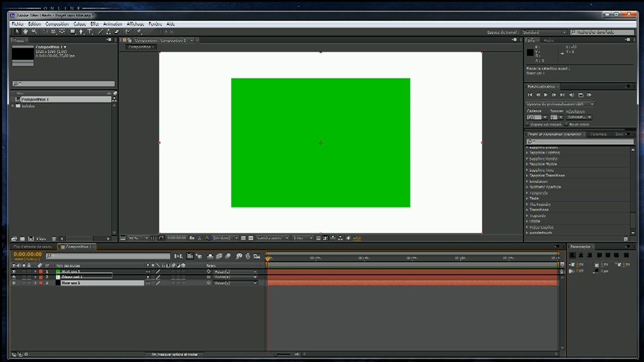Hide the Blanc uni 1 layer
Image resolution: width=644 pixels, height=362 pixels.
coord(14,277)
